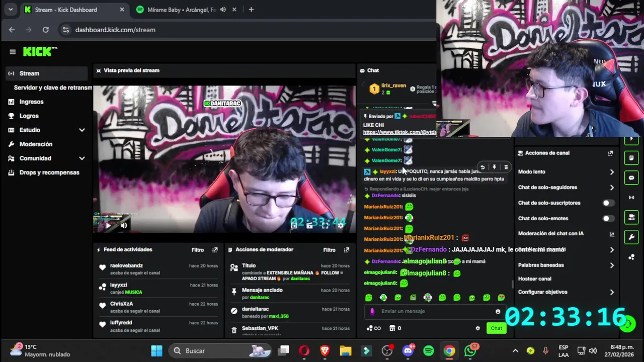
Task: Open a new browser tab
Action: coord(251,10)
